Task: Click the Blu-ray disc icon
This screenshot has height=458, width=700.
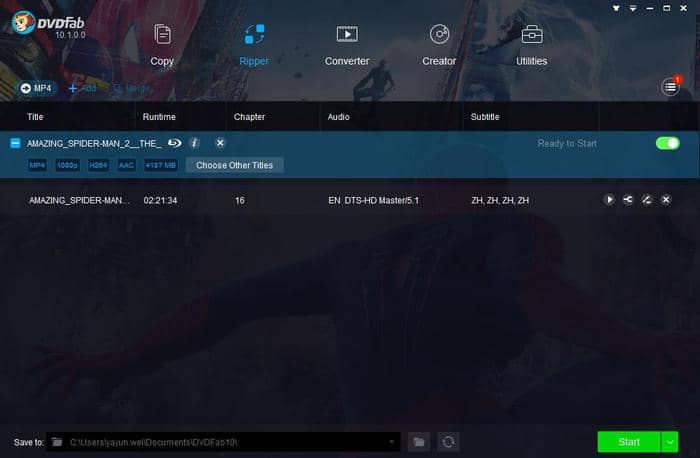Action: point(175,143)
